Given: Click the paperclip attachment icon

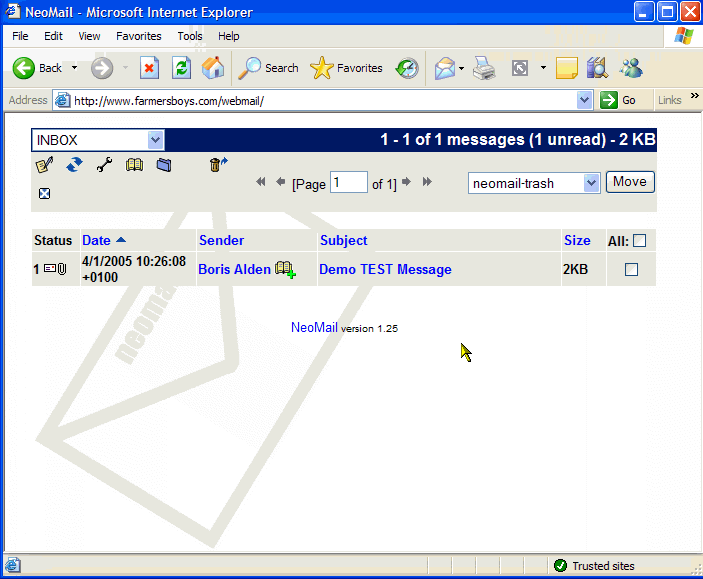Looking at the screenshot, I should [x=62, y=269].
